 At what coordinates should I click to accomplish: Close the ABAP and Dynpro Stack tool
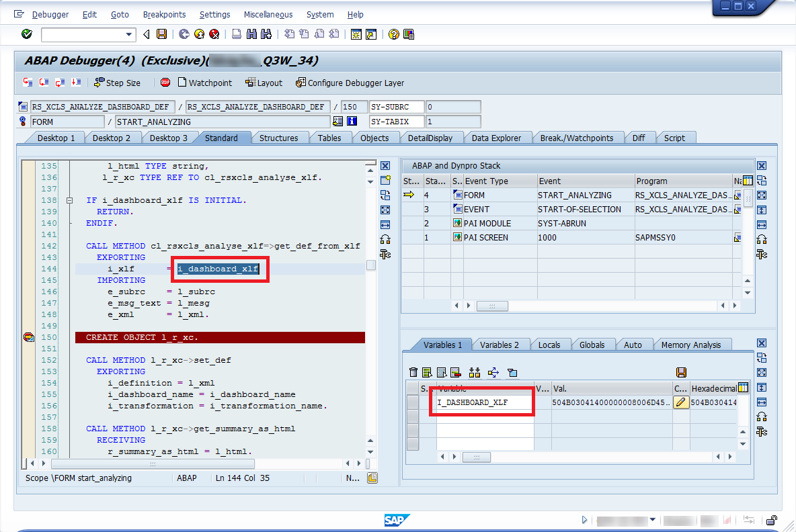coord(762,165)
